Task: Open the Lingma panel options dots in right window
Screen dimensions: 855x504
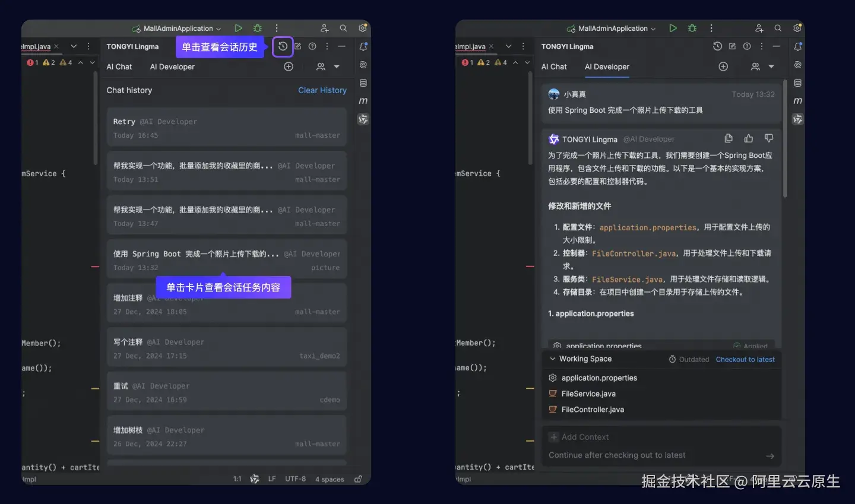Action: point(762,46)
